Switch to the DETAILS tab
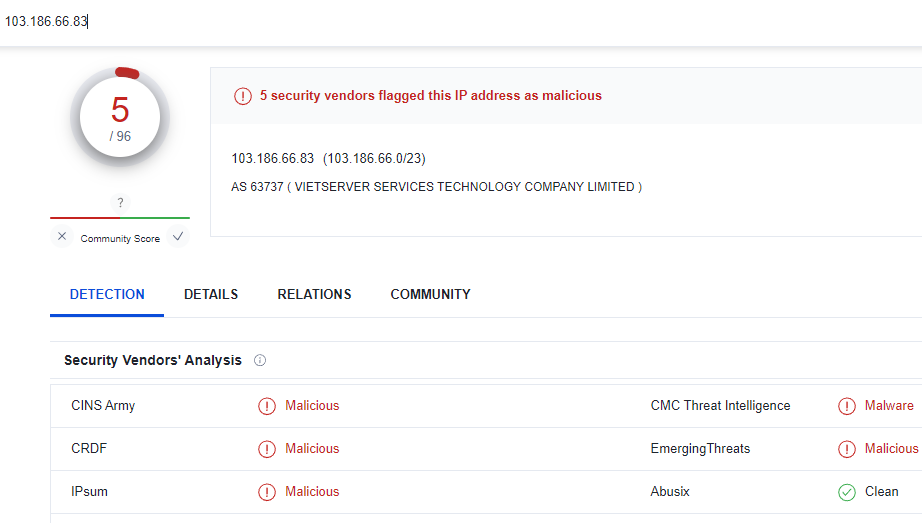The image size is (922, 523). point(211,294)
